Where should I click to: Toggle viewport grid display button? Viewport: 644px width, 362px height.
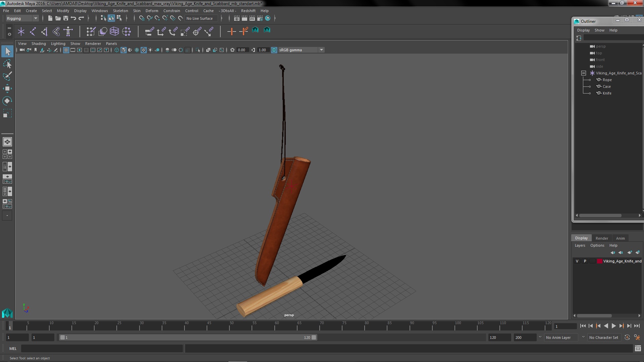pos(66,50)
